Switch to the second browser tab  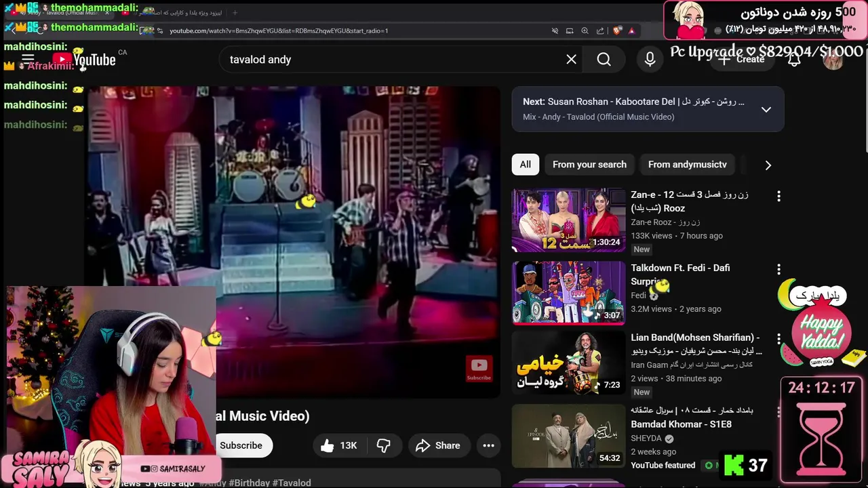[173, 12]
